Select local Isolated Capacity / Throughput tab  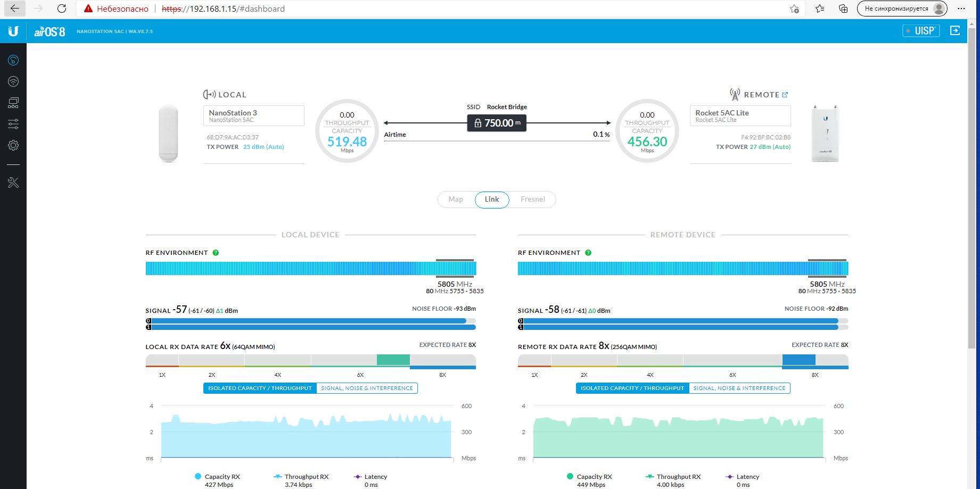[x=260, y=388]
